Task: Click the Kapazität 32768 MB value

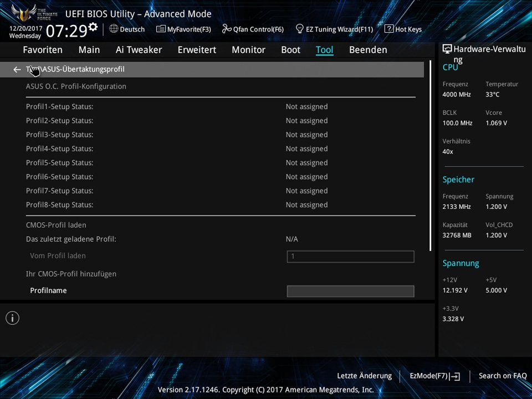Action: click(457, 236)
